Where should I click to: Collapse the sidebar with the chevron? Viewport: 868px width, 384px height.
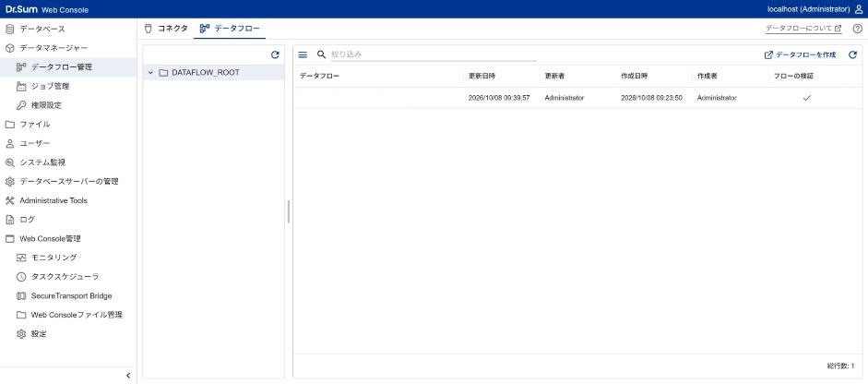pos(128,376)
